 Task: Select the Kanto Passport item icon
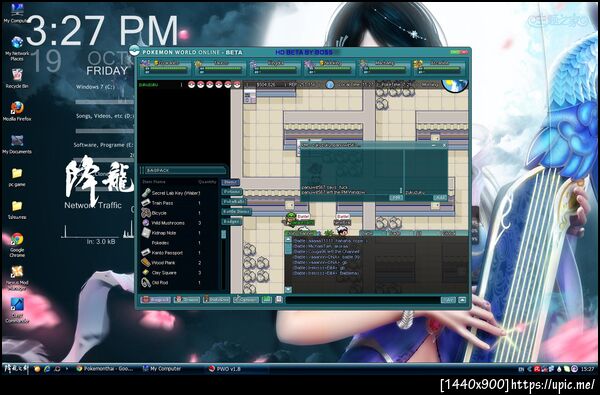(146, 253)
